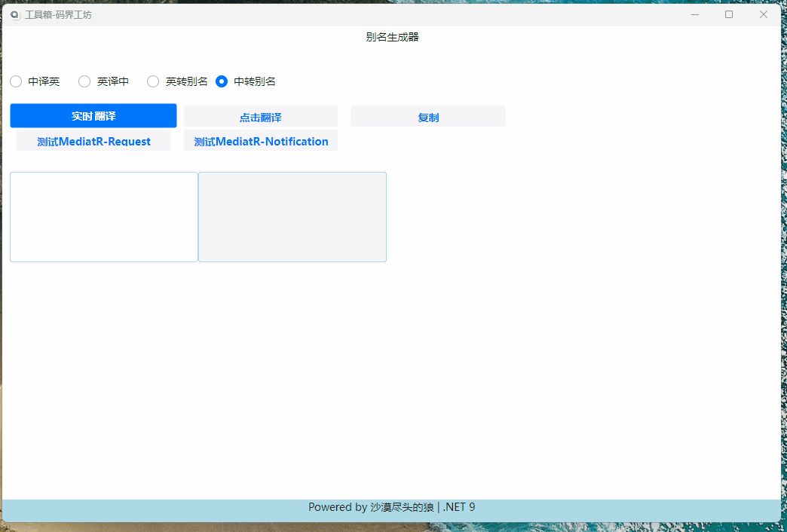This screenshot has width=787, height=532.
Task: Click the maximize window button
Action: coord(729,14)
